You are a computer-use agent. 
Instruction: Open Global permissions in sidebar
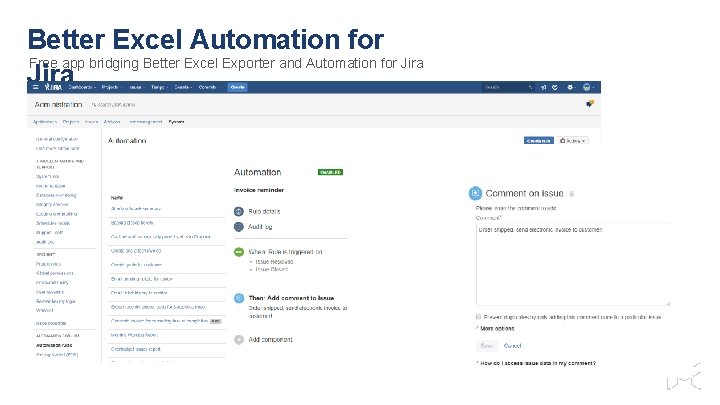coord(55,273)
